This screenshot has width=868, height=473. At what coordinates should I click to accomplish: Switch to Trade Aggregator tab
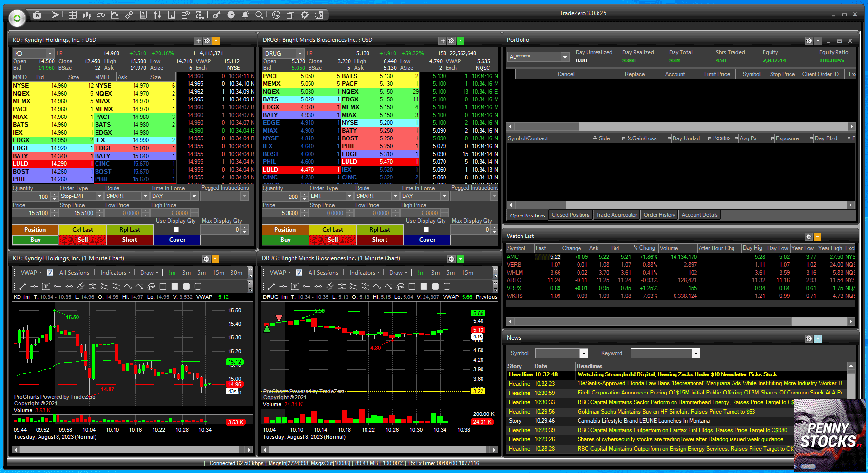616,215
